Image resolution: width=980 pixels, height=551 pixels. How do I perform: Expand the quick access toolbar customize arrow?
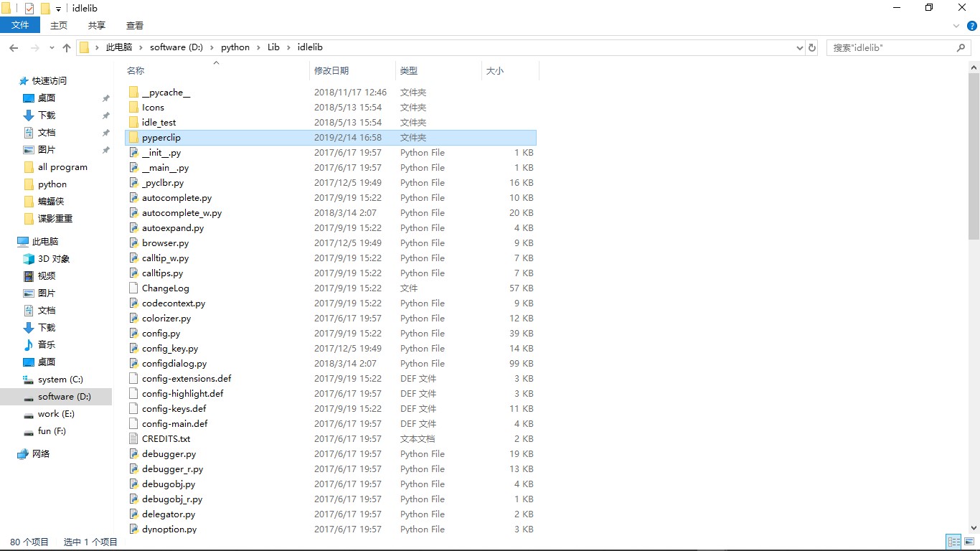click(58, 9)
